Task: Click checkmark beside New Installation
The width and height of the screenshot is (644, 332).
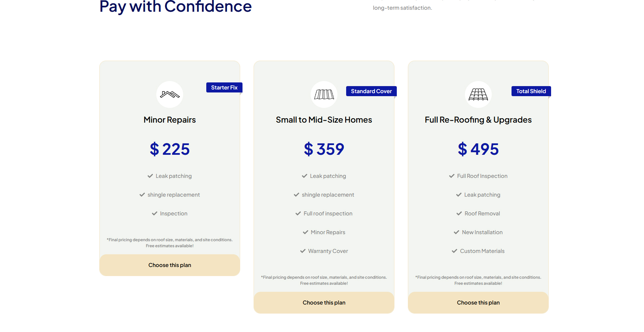Action: tap(457, 232)
